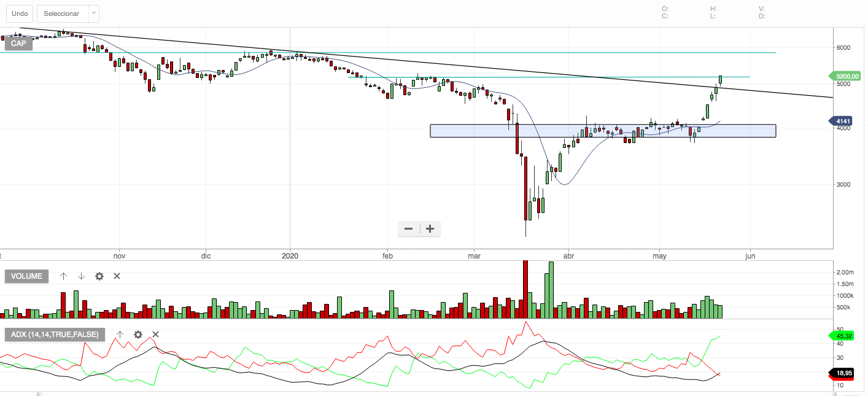This screenshot has height=396, width=868.
Task: Close the ADX panel
Action: pyautogui.click(x=156, y=335)
